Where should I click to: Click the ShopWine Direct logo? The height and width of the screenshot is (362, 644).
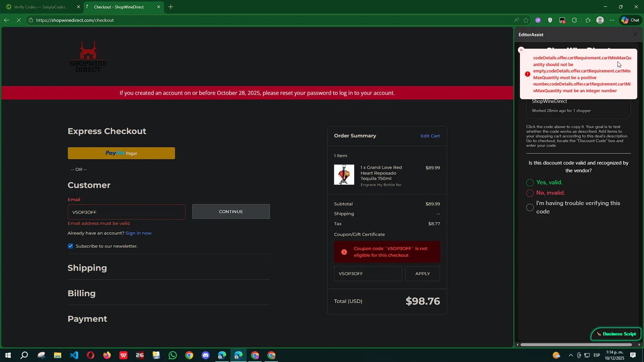pyautogui.click(x=88, y=57)
